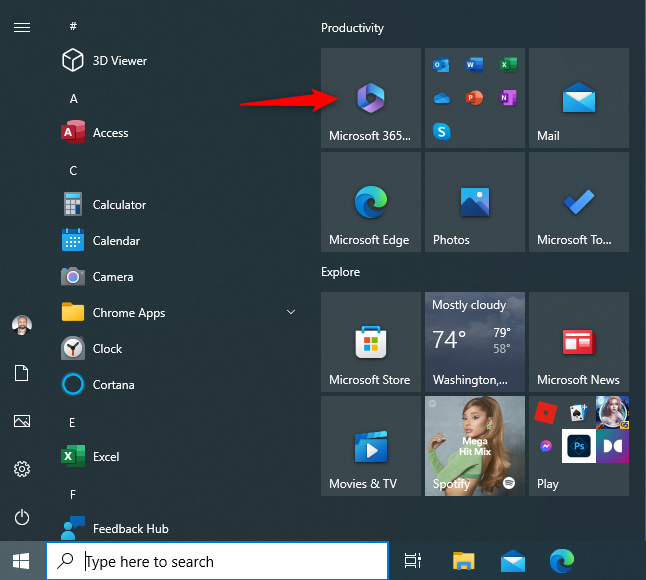Open the Photos tile
Image resolution: width=646 pixels, height=580 pixels.
tap(475, 202)
